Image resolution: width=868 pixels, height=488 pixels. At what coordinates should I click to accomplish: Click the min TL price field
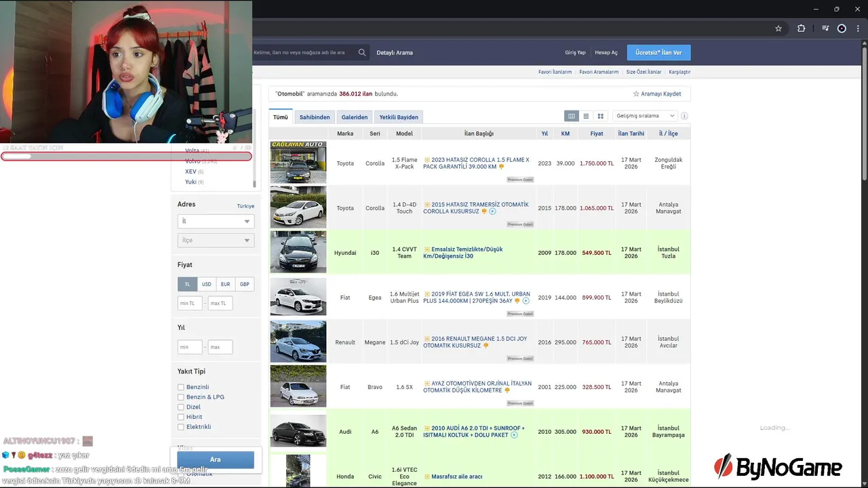190,303
